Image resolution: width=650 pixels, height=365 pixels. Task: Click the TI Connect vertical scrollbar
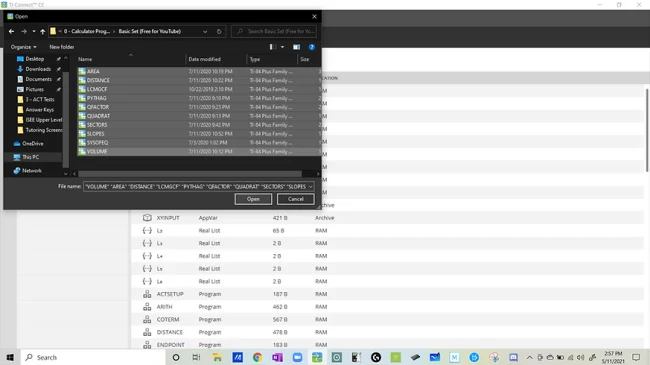[x=647, y=130]
